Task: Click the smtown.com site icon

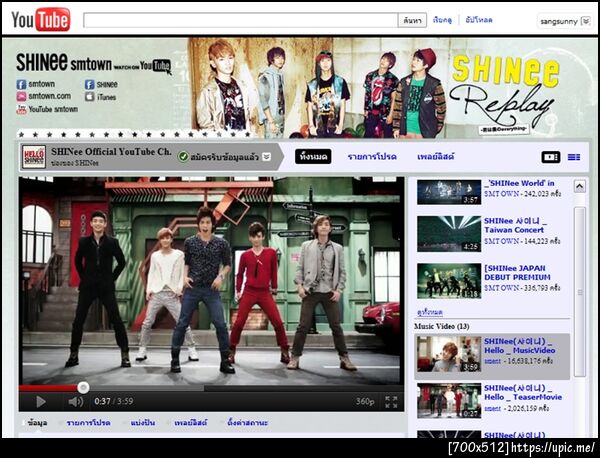Action: pos(21,96)
